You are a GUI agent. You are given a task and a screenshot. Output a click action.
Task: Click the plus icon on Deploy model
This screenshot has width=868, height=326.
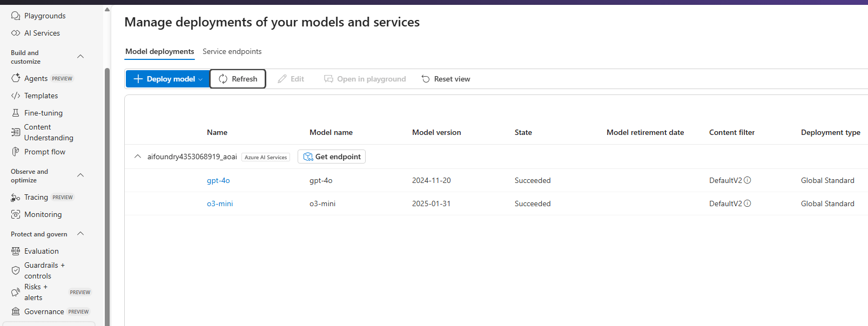[x=138, y=79]
